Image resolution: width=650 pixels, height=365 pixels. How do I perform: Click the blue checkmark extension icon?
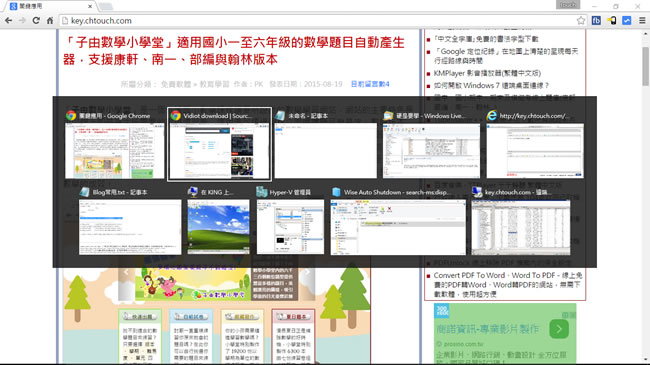click(x=627, y=20)
